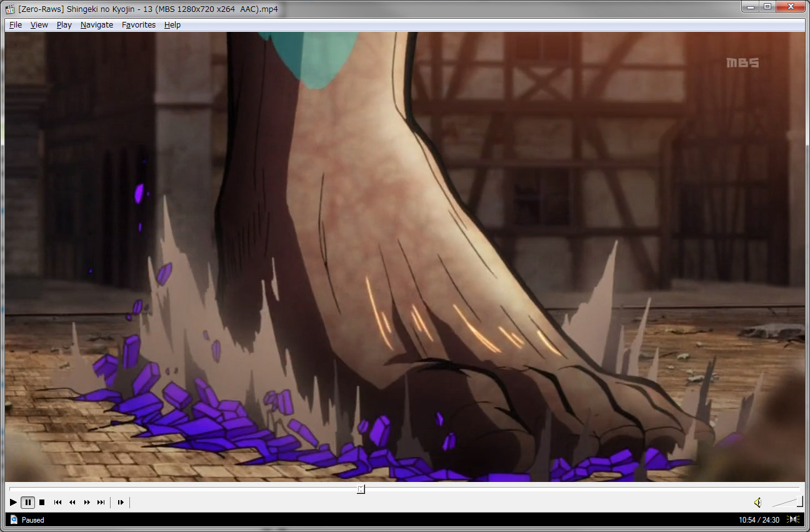
Task: Click the 10:54 / 24:30 time display
Action: point(759,520)
